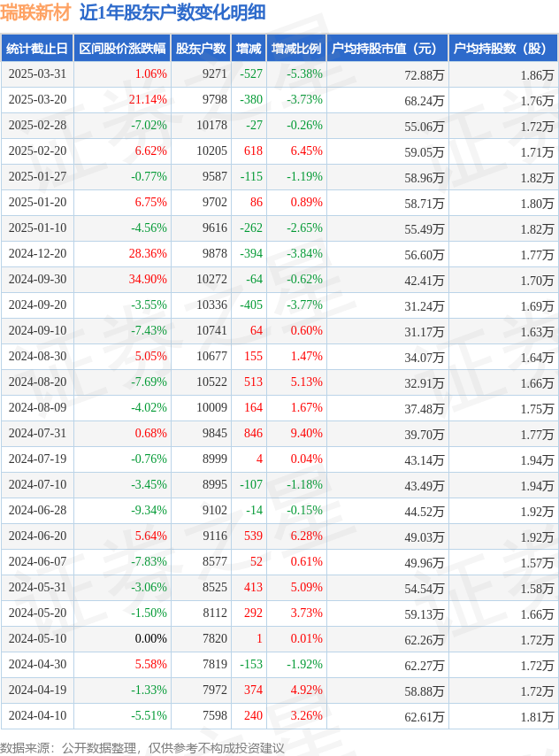Select the 统计截止日 column header
The width and height of the screenshot is (559, 756).
(x=36, y=48)
